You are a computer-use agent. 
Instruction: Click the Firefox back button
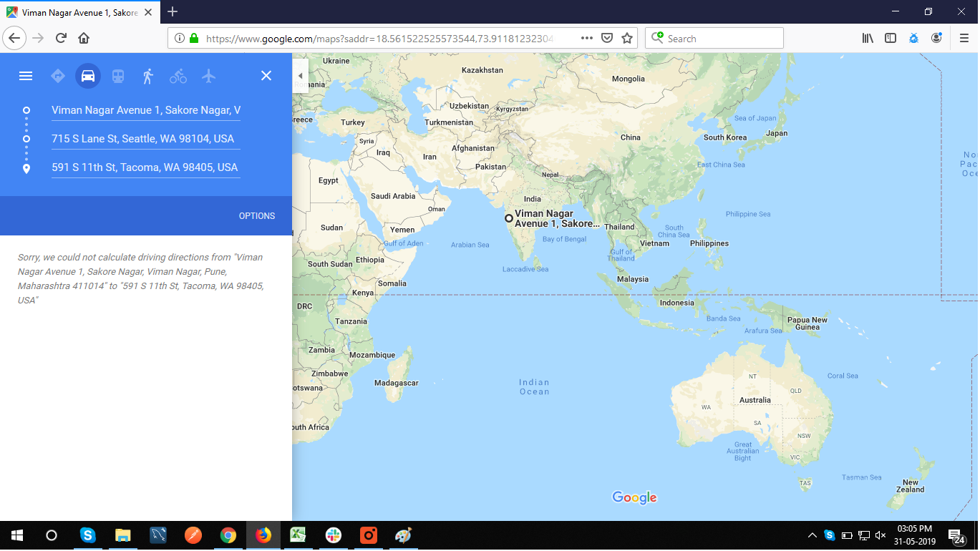15,38
